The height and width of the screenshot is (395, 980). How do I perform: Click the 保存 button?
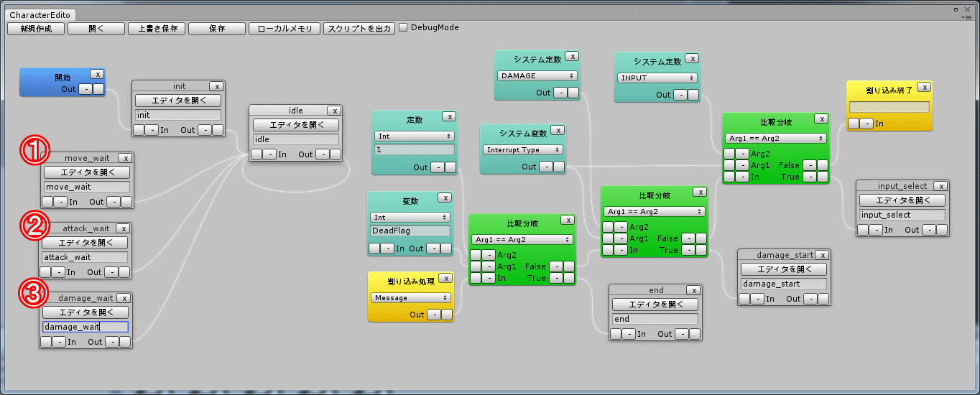pyautogui.click(x=217, y=29)
